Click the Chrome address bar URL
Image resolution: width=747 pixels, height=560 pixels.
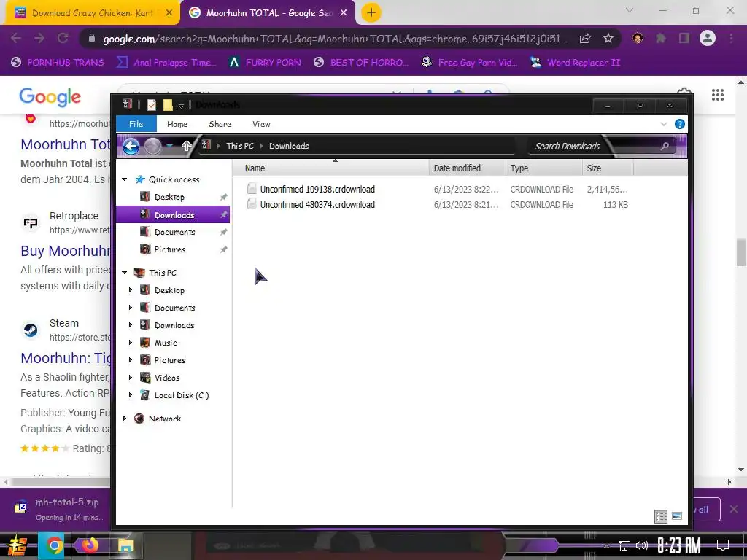click(x=336, y=39)
